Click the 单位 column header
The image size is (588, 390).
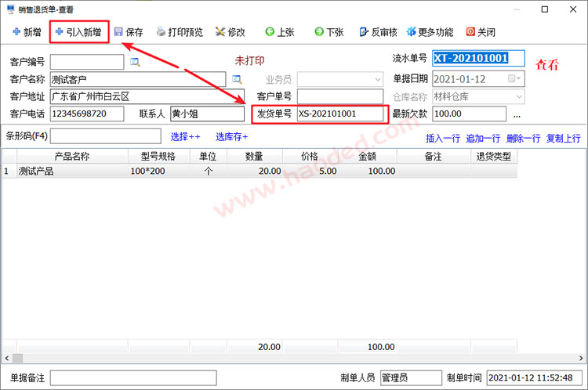208,156
